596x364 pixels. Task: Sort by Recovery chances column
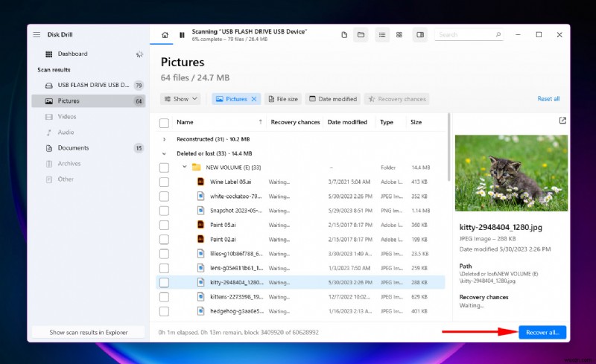click(295, 122)
